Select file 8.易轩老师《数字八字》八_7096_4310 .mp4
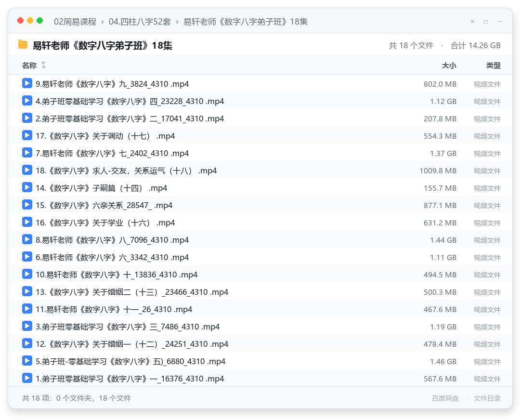This screenshot has width=520, height=420. pos(260,240)
